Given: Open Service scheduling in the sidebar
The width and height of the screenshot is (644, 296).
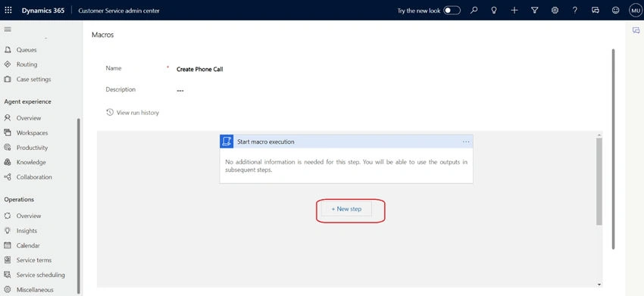Looking at the screenshot, I should 41,275.
